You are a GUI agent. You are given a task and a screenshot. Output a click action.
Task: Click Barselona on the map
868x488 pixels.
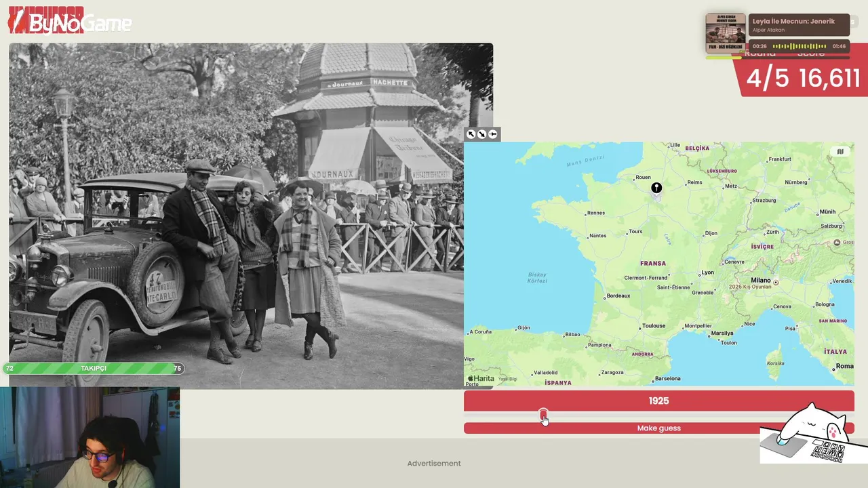click(x=667, y=378)
